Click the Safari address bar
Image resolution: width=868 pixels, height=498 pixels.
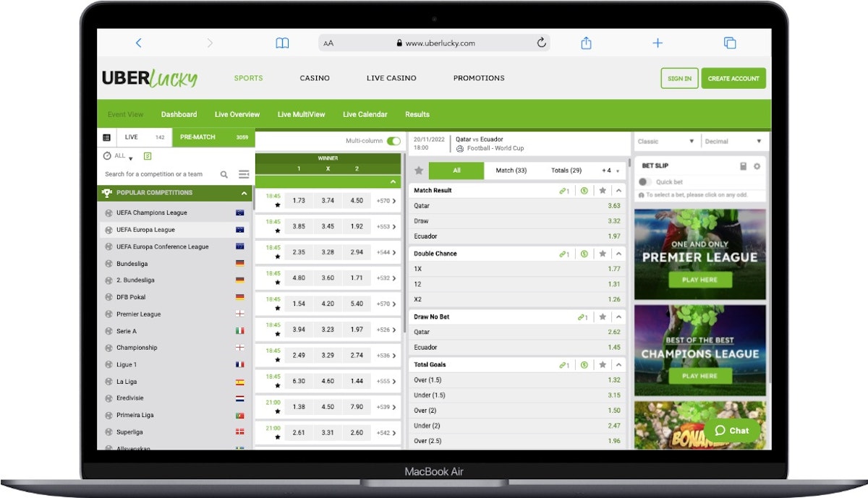pos(435,43)
